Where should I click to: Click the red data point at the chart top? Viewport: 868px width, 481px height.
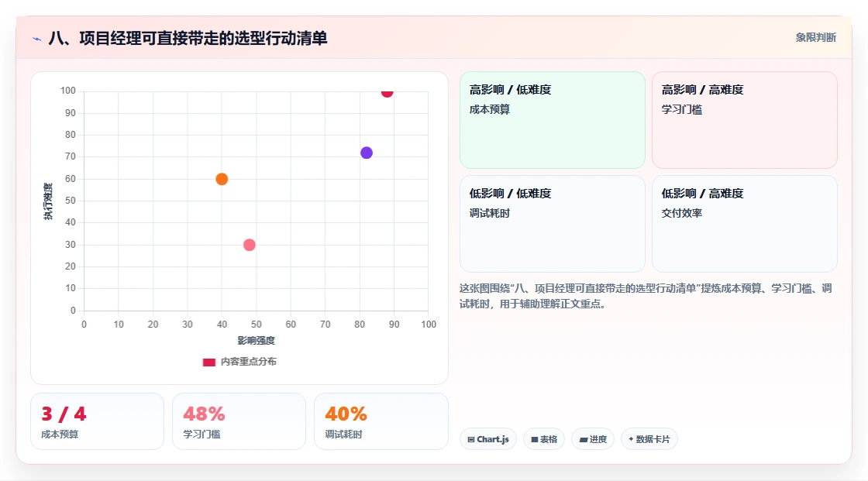(x=387, y=92)
